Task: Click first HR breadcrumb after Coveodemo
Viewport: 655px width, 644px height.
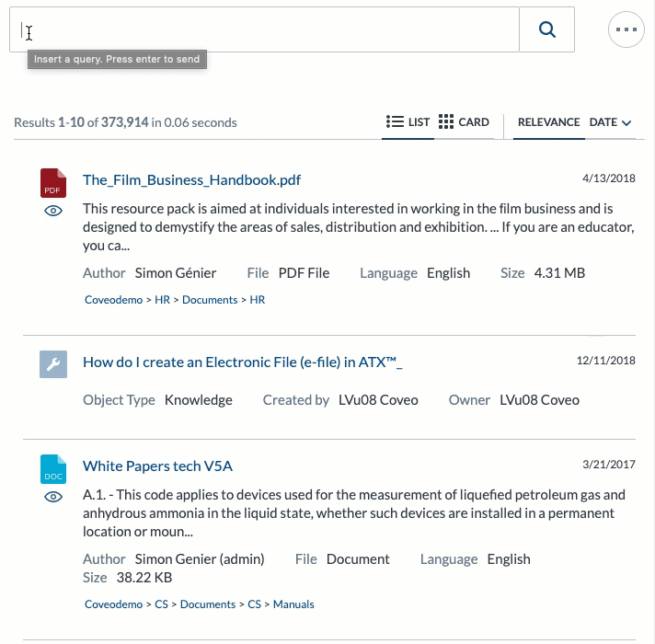Action: point(163,300)
